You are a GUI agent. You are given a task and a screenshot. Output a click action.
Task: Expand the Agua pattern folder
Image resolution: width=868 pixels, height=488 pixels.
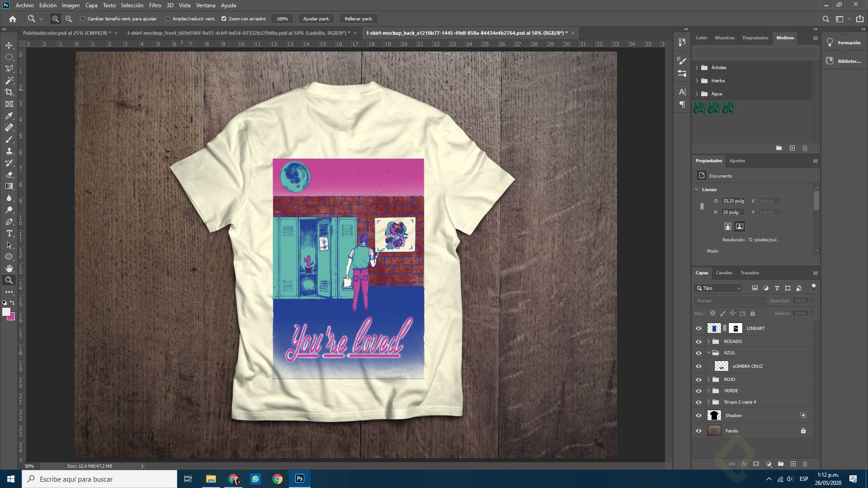point(697,94)
